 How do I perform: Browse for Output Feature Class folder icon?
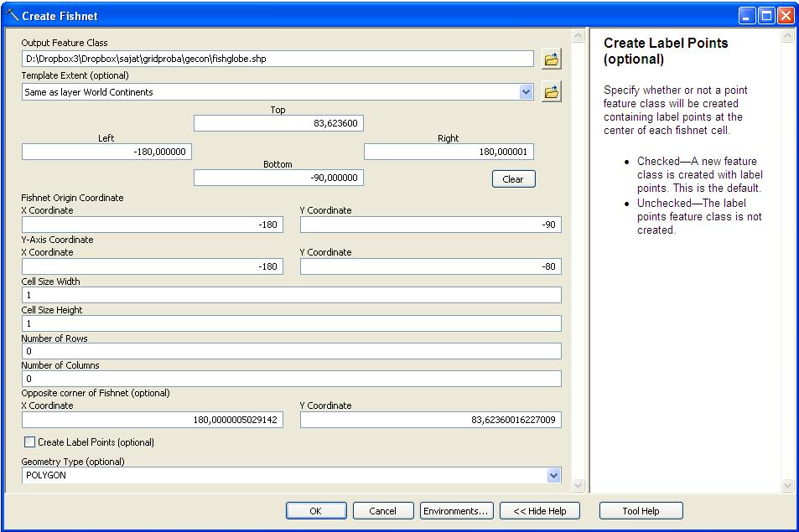(x=551, y=59)
